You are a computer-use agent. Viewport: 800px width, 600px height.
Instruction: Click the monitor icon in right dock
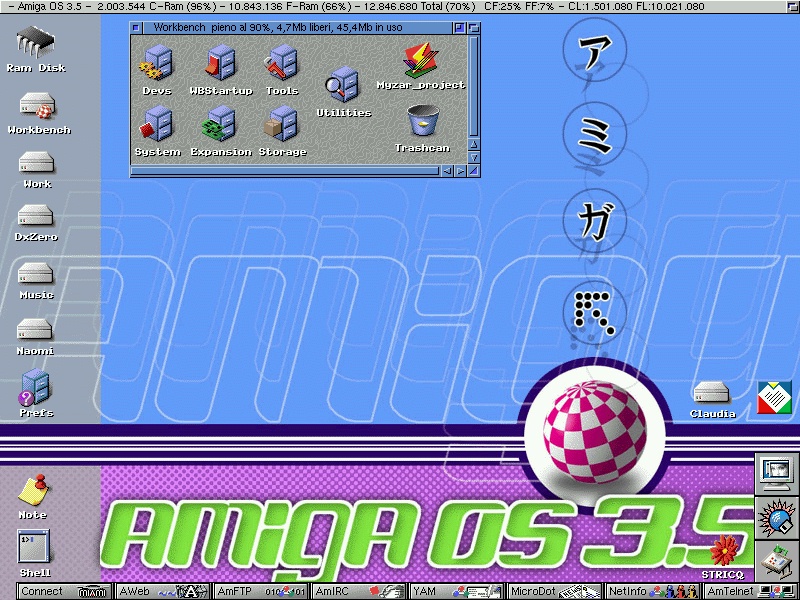777,474
